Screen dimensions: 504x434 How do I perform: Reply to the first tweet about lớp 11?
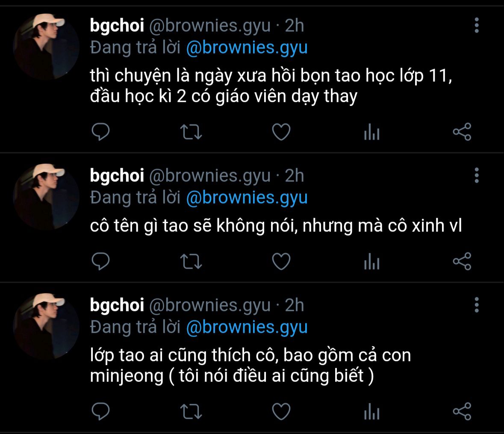(x=100, y=132)
